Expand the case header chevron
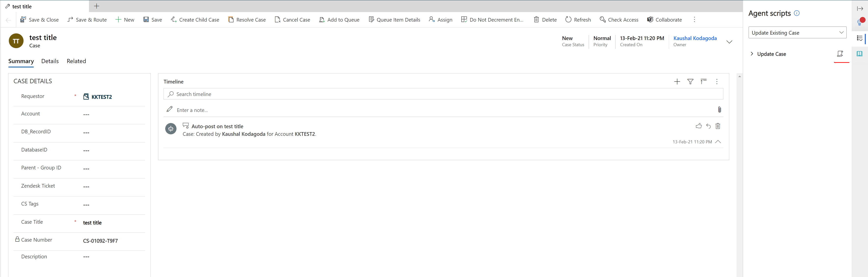Viewport: 868px width, 277px height. 729,42
